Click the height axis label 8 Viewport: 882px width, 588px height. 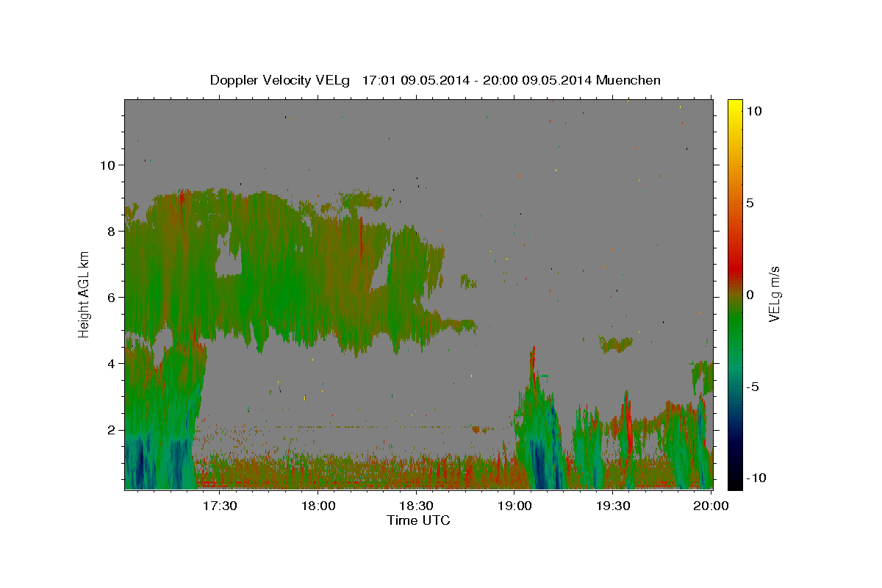click(112, 231)
